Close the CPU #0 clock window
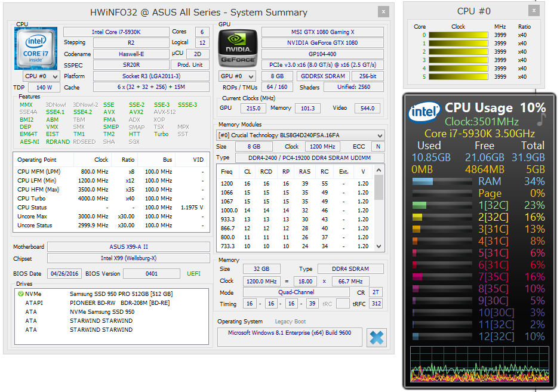This screenshot has width=560, height=392. 533,11
